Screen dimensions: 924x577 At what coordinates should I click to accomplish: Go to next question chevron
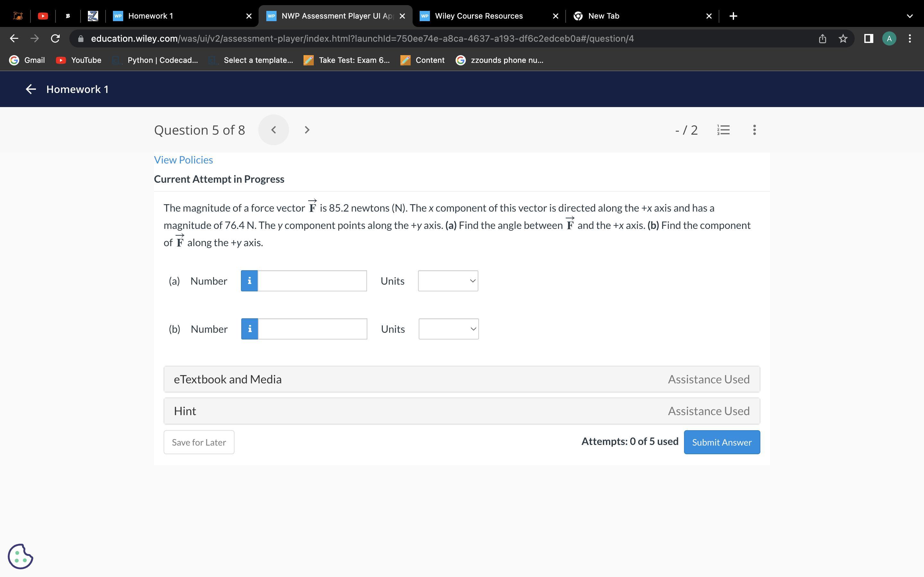(x=307, y=130)
